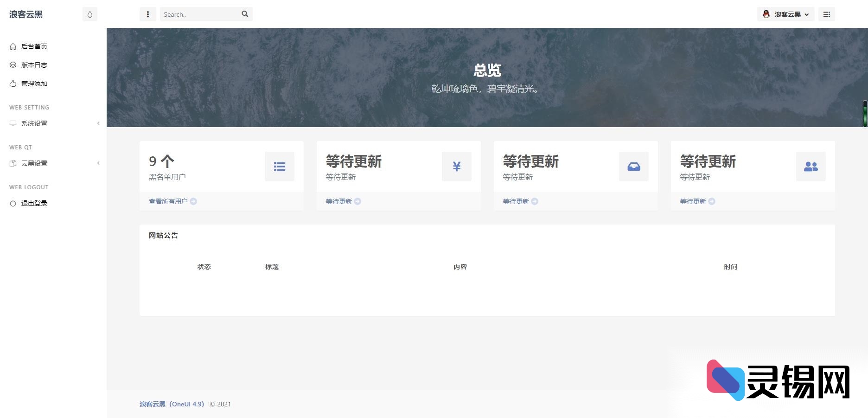This screenshot has height=418, width=868.
Task: Click the power icon beside 退出登录
Action: [13, 203]
